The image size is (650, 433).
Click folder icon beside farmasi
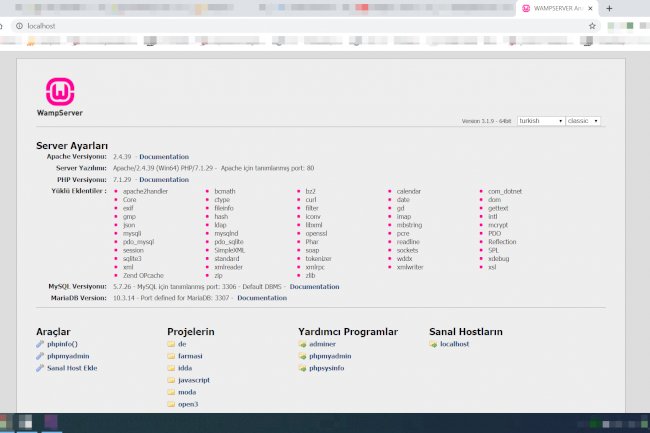coord(171,356)
